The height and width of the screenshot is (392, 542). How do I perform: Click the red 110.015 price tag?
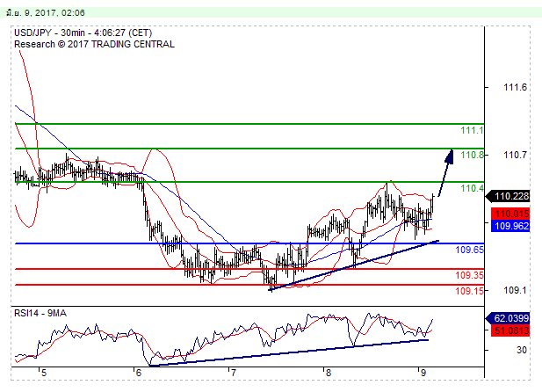(x=511, y=214)
